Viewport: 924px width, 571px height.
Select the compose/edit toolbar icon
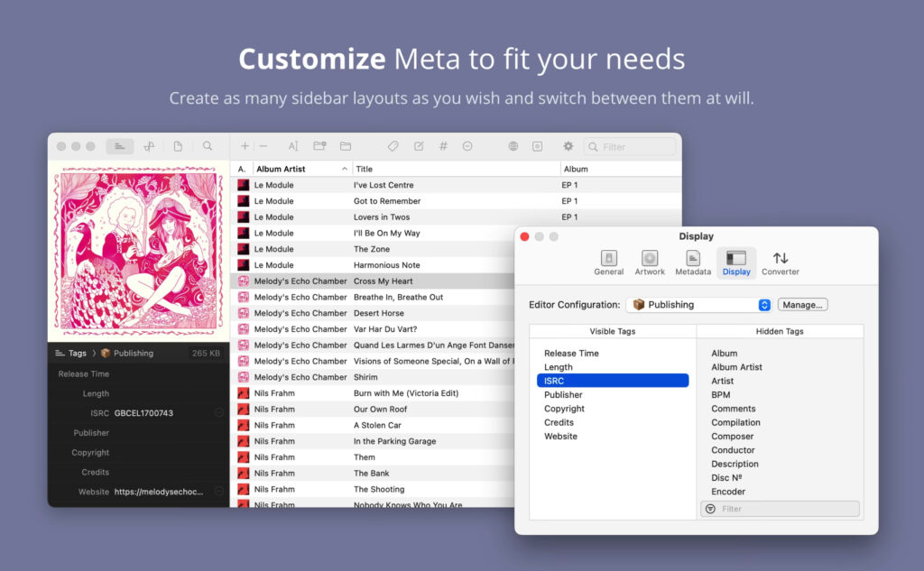click(x=418, y=145)
